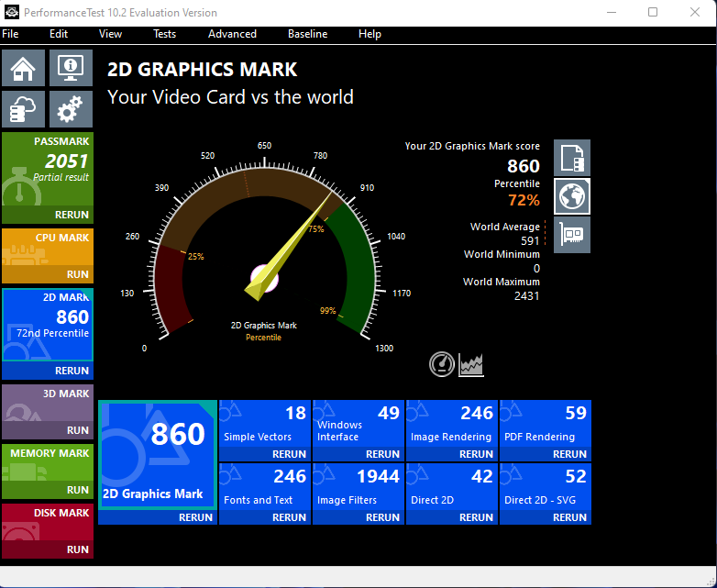717x588 pixels.
Task: Rerun the PDF Rendering test
Action: point(546,454)
